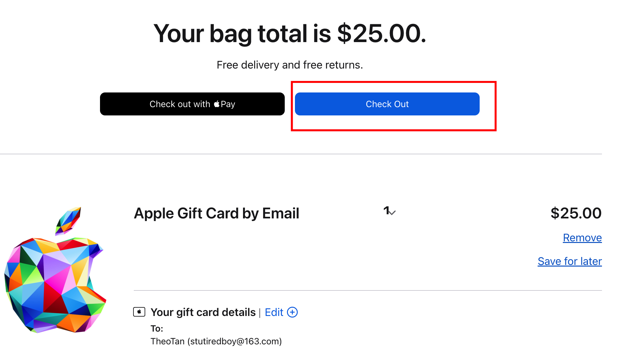Click the $25.00 item price

point(576,213)
